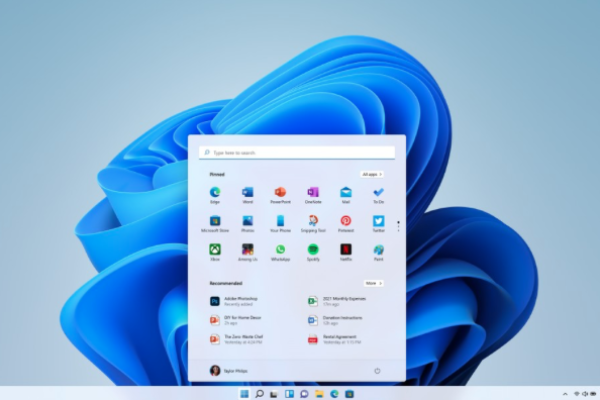Screen dimensions: 600x400
Task: Launch the pinned Word app
Action: [247, 192]
